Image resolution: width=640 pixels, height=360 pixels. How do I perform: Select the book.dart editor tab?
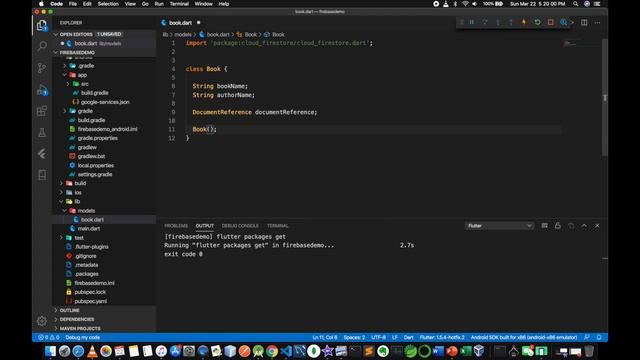(180, 23)
